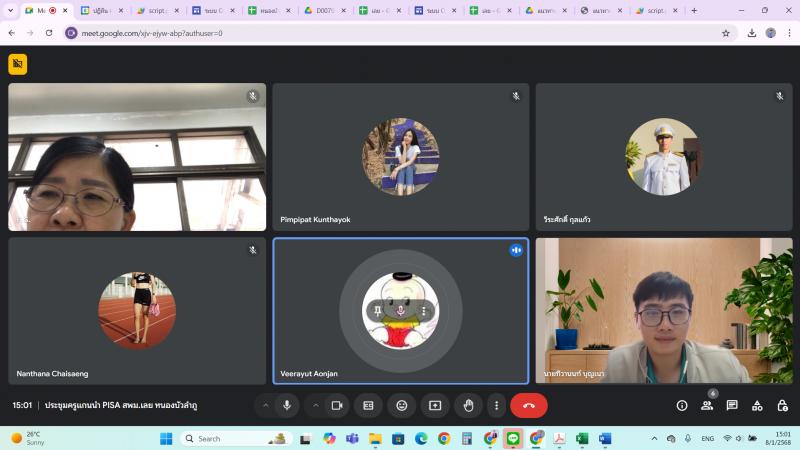Show hidden system tray icons
800x450 pixels.
(x=654, y=439)
